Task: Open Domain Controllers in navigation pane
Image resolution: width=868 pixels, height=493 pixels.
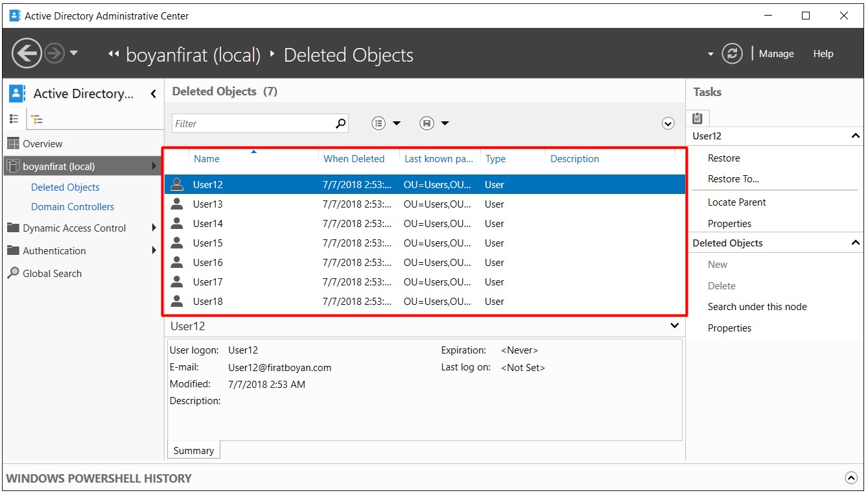Action: [x=73, y=207]
